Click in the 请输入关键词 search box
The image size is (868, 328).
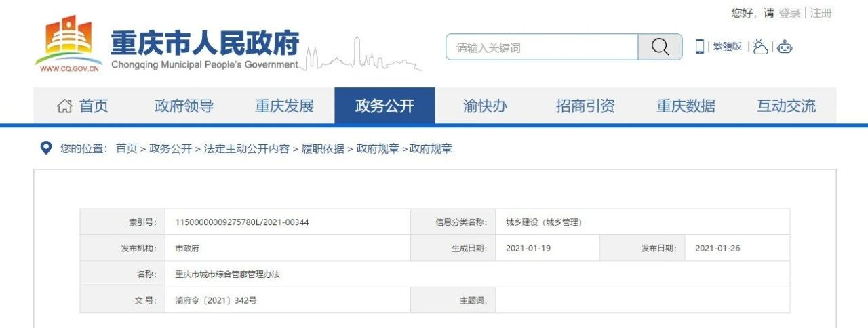542,47
